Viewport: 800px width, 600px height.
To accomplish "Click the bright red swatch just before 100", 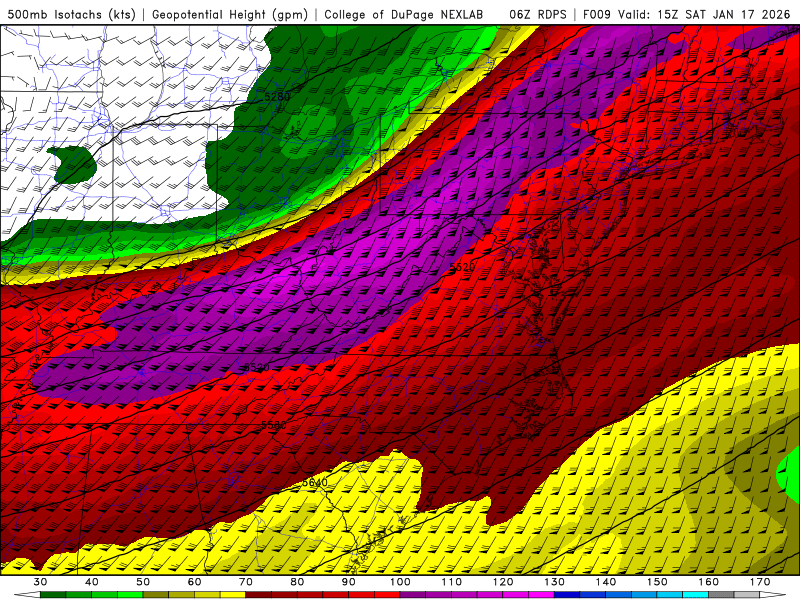I will tap(387, 595).
